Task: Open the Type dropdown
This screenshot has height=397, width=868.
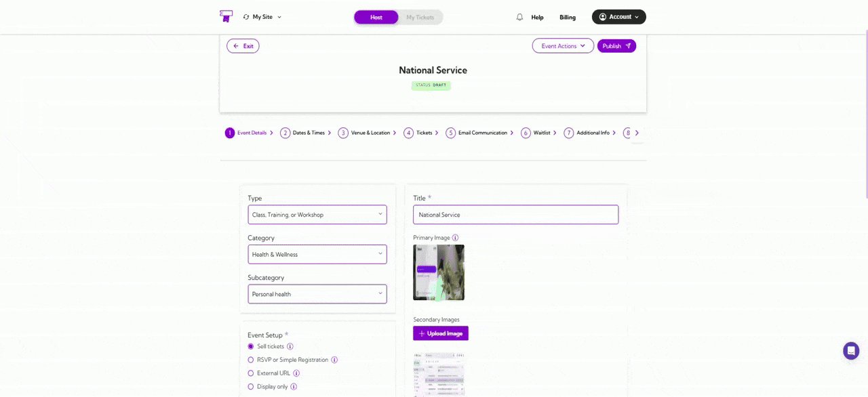Action: [317, 215]
